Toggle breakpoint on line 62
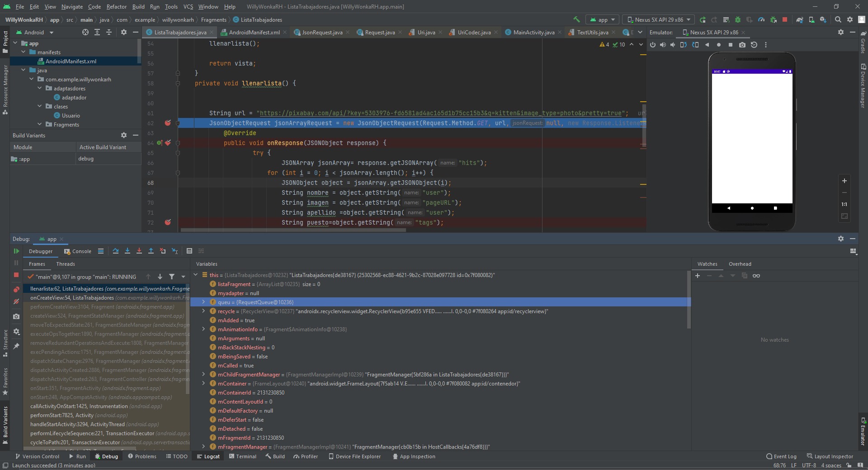868x470 pixels. tap(168, 123)
